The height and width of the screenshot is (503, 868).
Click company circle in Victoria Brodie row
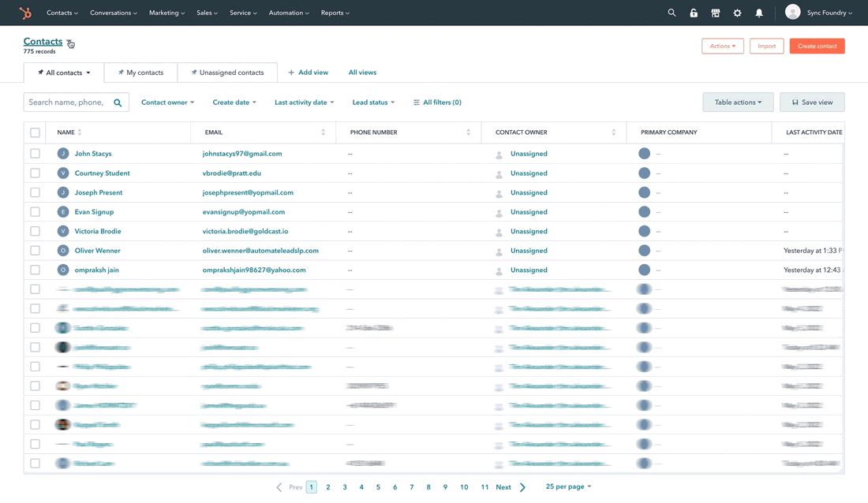pos(645,231)
